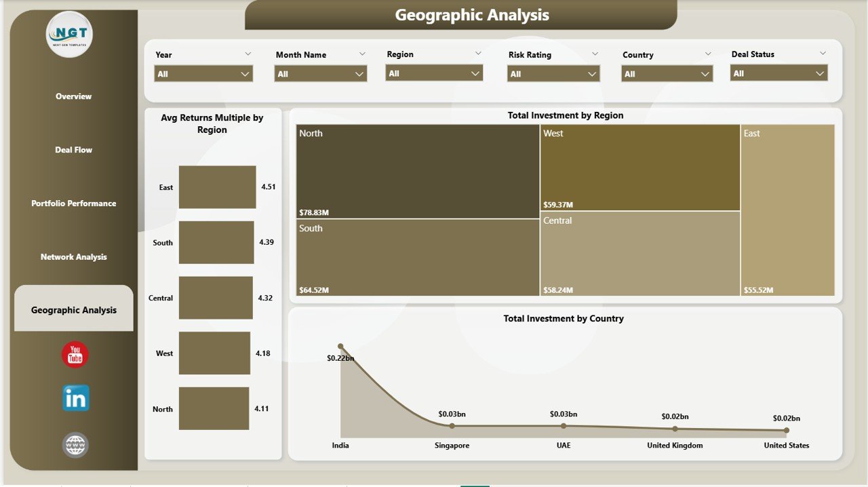868x487 pixels.
Task: Click the West treemap tile
Action: point(640,168)
